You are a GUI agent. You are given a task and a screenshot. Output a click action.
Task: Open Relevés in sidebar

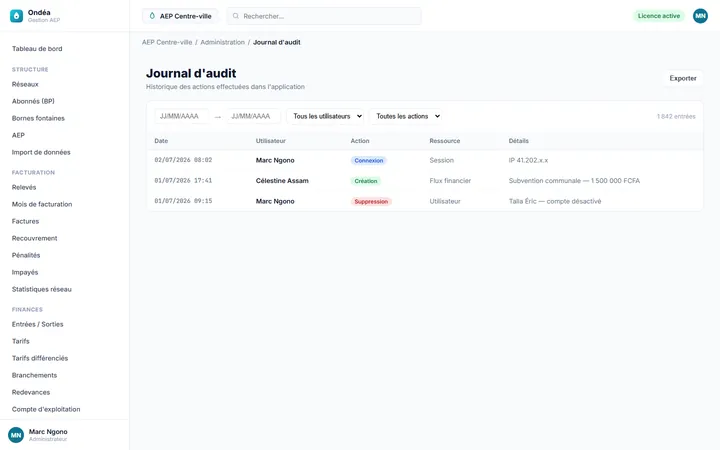(x=24, y=187)
